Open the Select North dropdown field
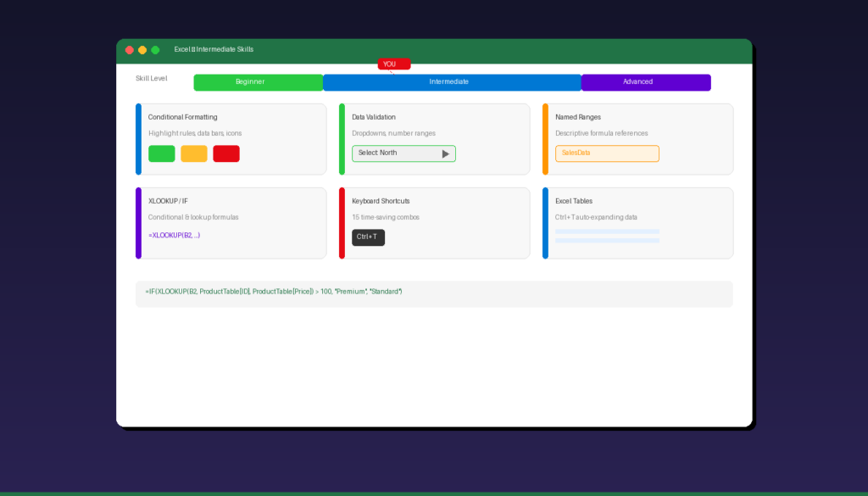 (394, 153)
